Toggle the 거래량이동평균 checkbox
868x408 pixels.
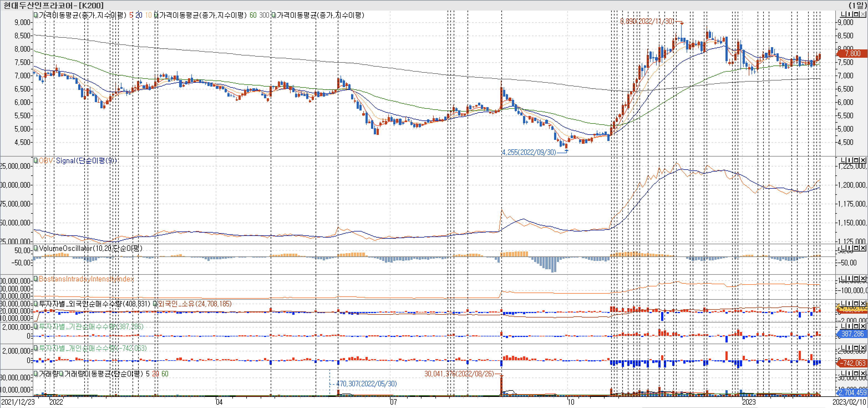click(61, 374)
